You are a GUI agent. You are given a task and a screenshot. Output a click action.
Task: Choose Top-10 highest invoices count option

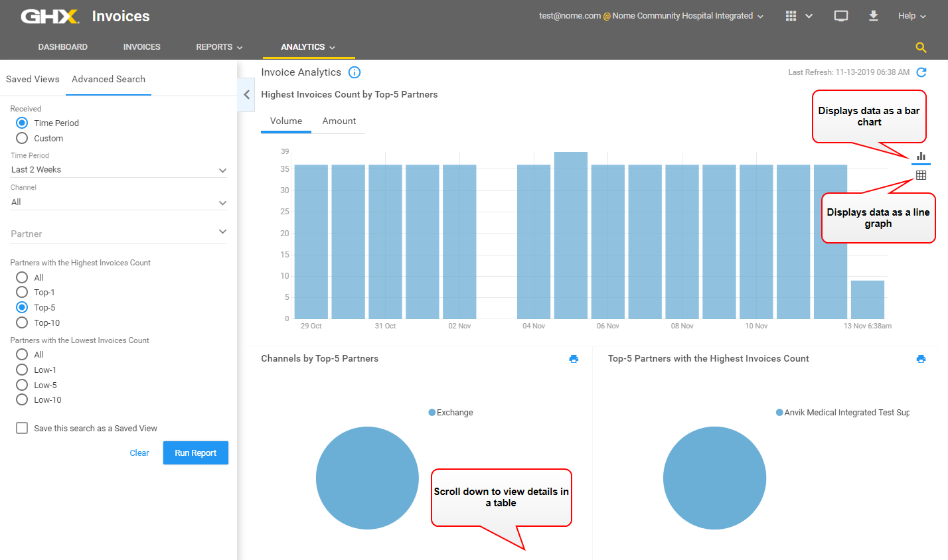click(x=22, y=322)
